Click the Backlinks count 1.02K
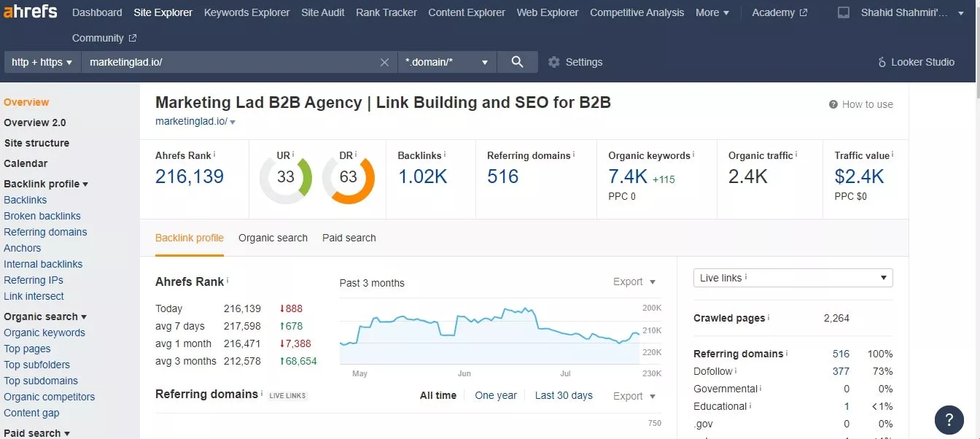This screenshot has height=439, width=980. point(422,176)
